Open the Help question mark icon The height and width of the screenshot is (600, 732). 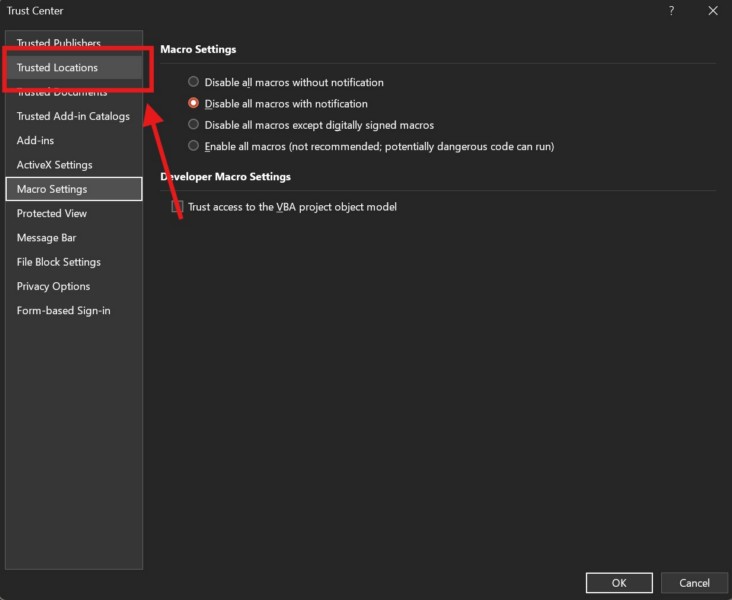[x=671, y=10]
